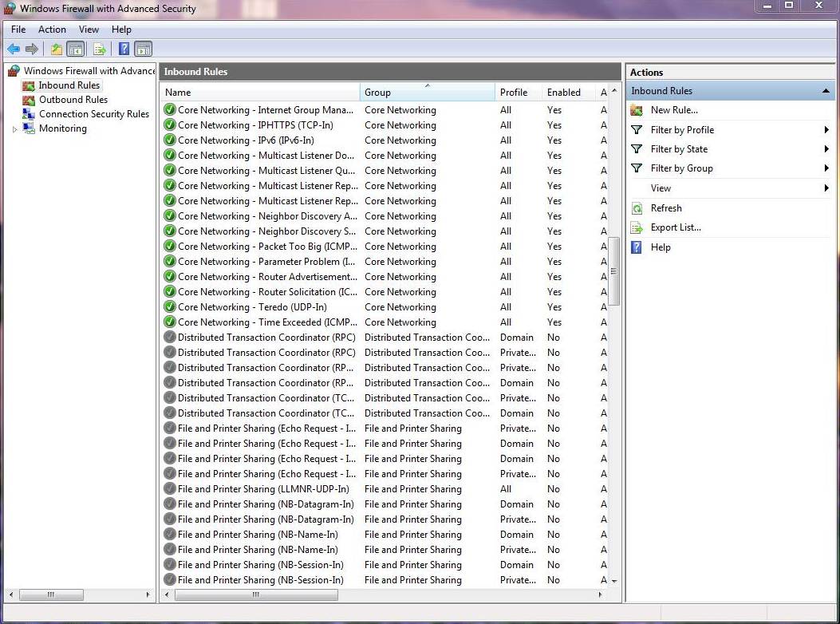Viewport: 840px width, 624px height.
Task: Click the title bar firewall application icon
Action: pyautogui.click(x=10, y=8)
